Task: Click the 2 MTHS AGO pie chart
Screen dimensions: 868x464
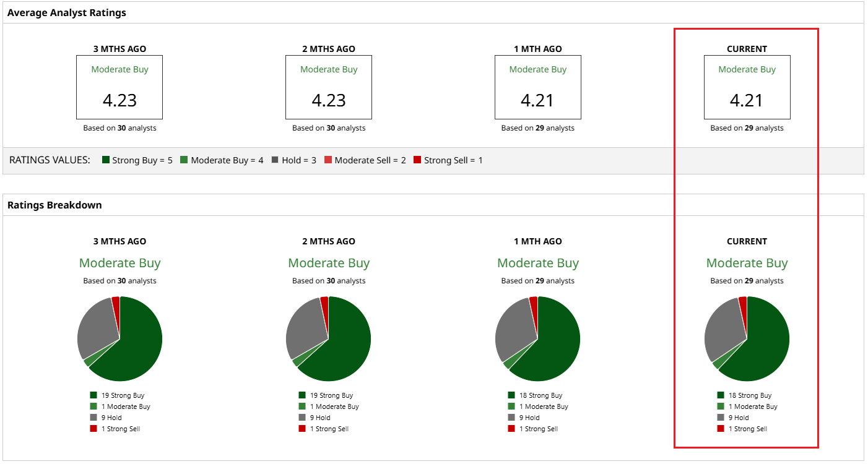Action: pos(329,339)
